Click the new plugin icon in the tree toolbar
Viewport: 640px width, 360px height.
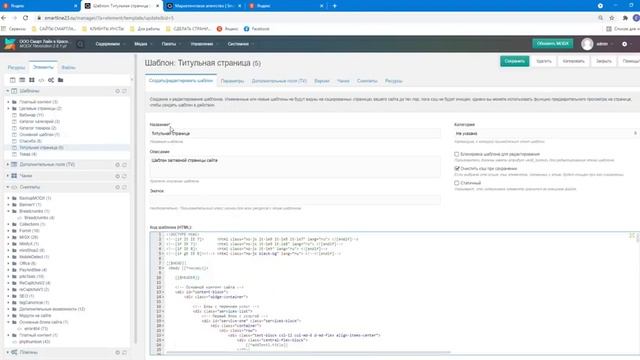coord(51,80)
